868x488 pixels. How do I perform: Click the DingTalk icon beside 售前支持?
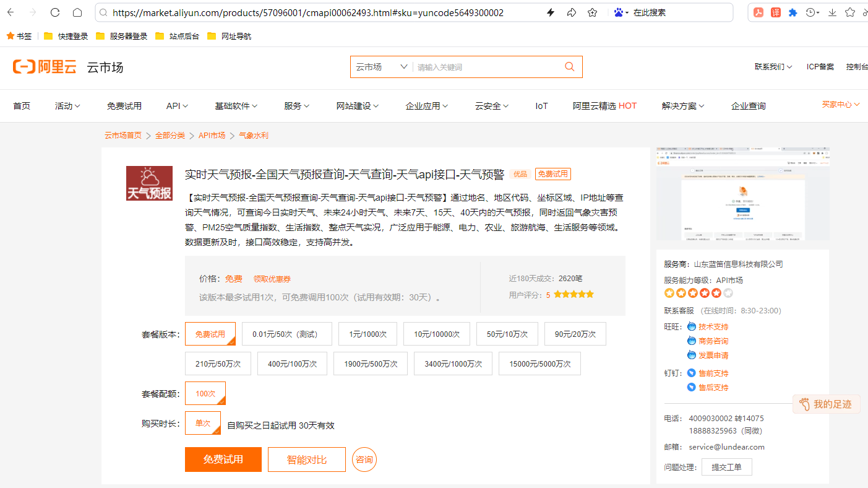691,373
